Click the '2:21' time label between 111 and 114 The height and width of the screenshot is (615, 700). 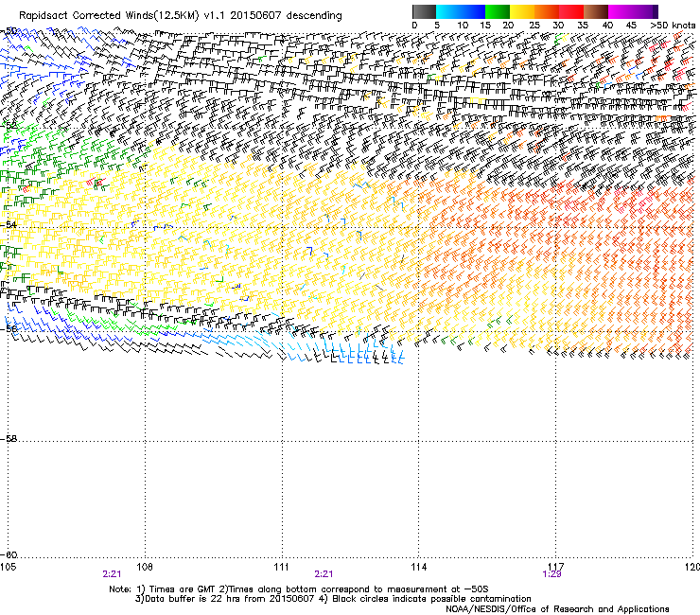324,574
